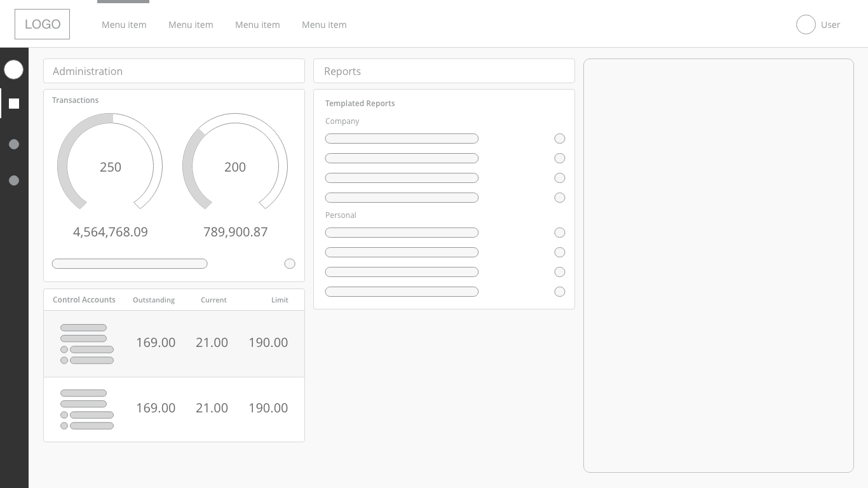This screenshot has width=868, height=488.
Task: Open the third Menu item in the top bar
Action: (x=257, y=25)
